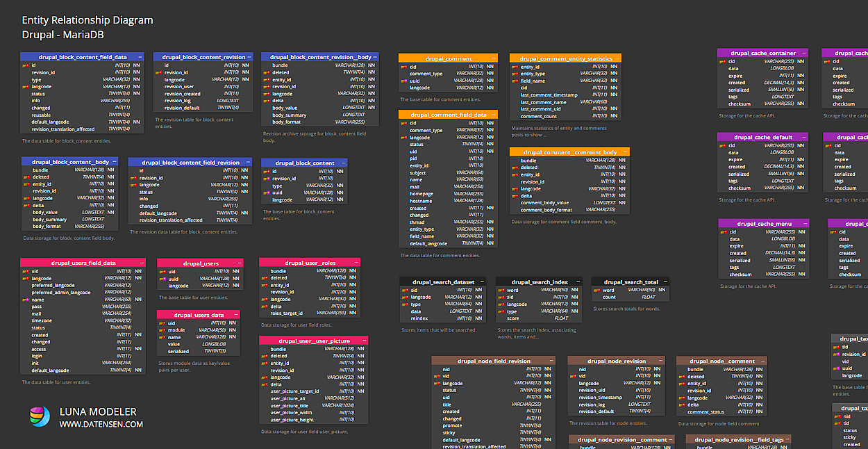Click the cid key icon in drupal_cache_menu
868x449 pixels.
pos(723,232)
